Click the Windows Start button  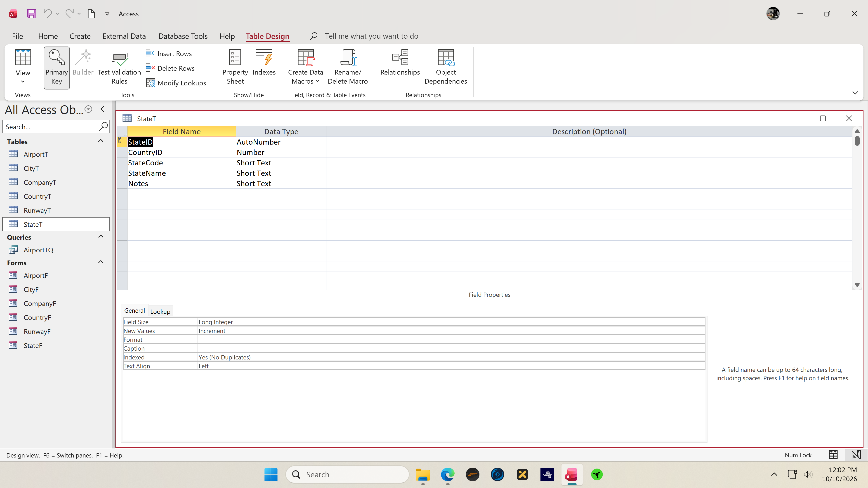pyautogui.click(x=271, y=474)
